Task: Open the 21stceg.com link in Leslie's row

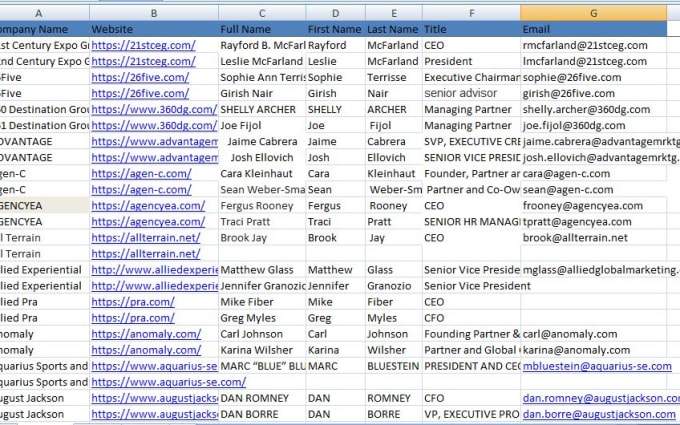Action: tap(144, 61)
